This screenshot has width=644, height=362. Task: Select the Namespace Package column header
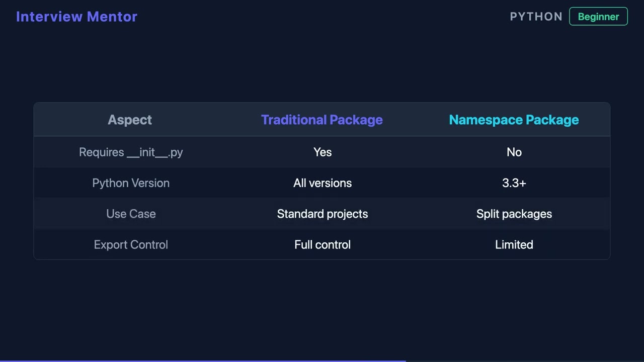[514, 120]
